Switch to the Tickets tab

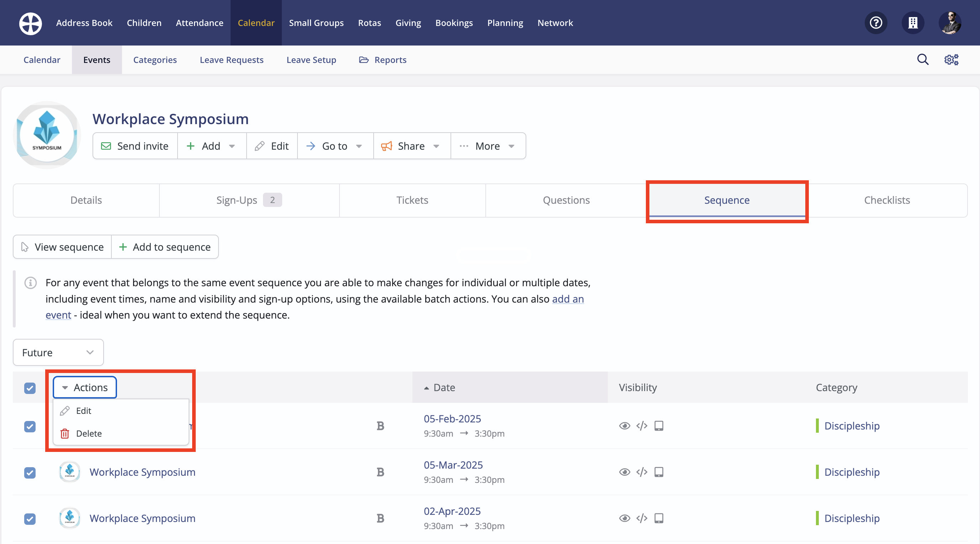pos(412,200)
